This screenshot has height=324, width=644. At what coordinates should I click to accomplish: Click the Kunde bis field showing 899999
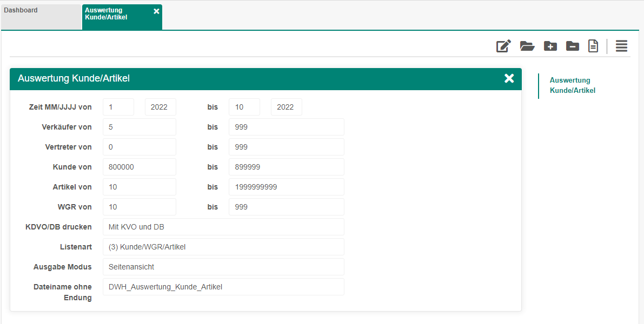pyautogui.click(x=286, y=167)
